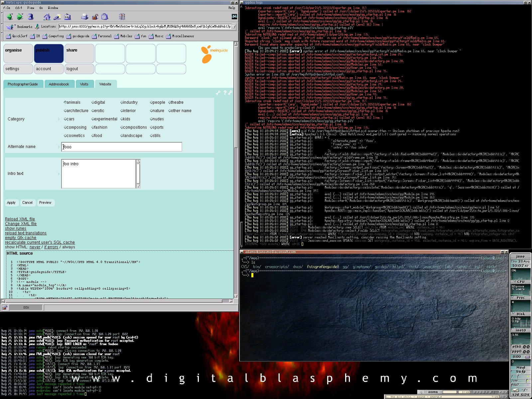Click the Print icon in Netscape toolbar

click(85, 17)
